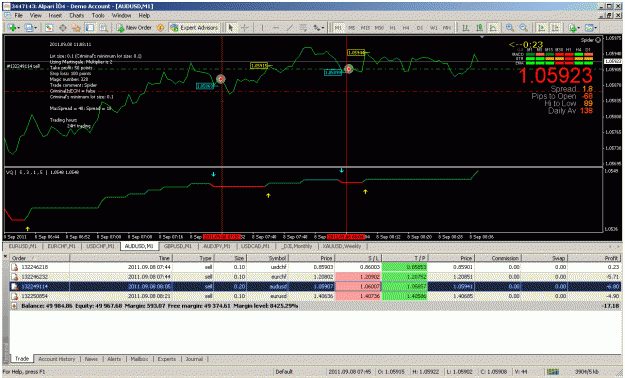Open the Charts menu
This screenshot has height=378, width=625.
[77, 16]
